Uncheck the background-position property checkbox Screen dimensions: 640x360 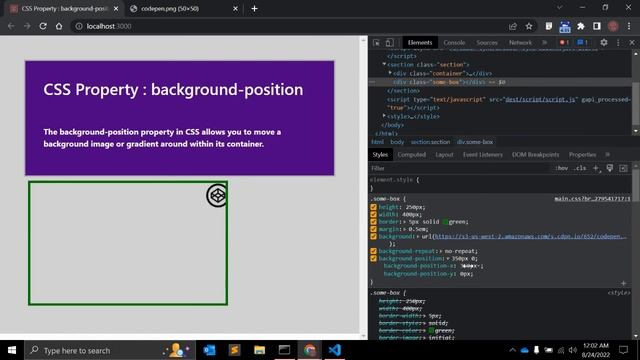pyautogui.click(x=373, y=258)
